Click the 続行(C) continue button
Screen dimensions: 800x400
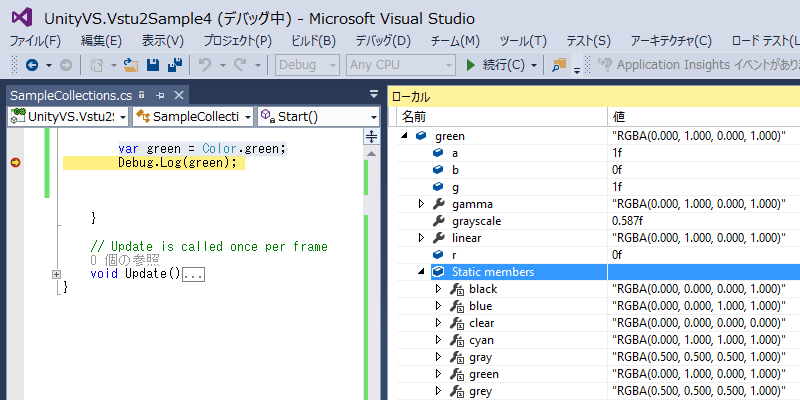pos(495,65)
